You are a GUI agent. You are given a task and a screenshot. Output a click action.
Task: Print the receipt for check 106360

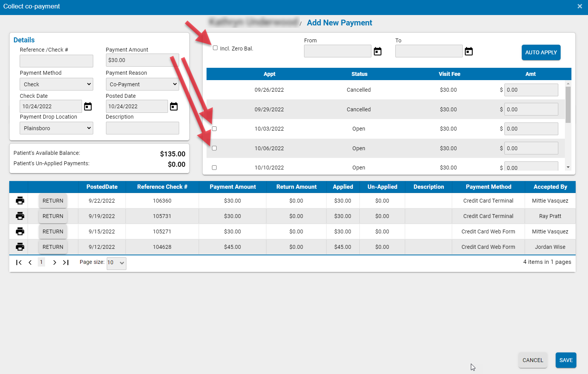[x=20, y=200]
